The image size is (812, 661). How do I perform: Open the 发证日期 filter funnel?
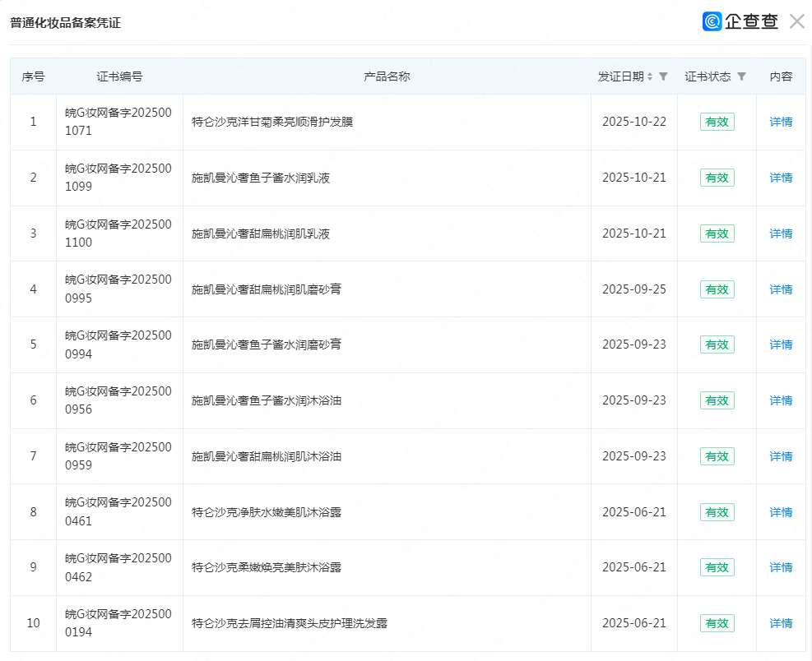pyautogui.click(x=663, y=76)
